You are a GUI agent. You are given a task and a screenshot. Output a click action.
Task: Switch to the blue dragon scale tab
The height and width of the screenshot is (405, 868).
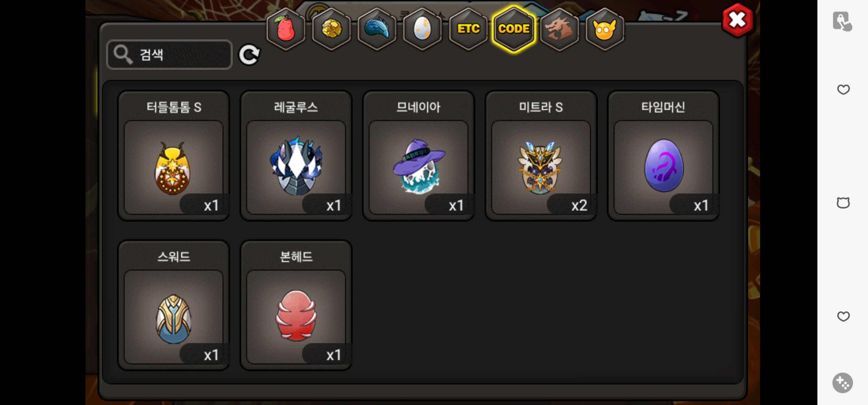coord(377,29)
